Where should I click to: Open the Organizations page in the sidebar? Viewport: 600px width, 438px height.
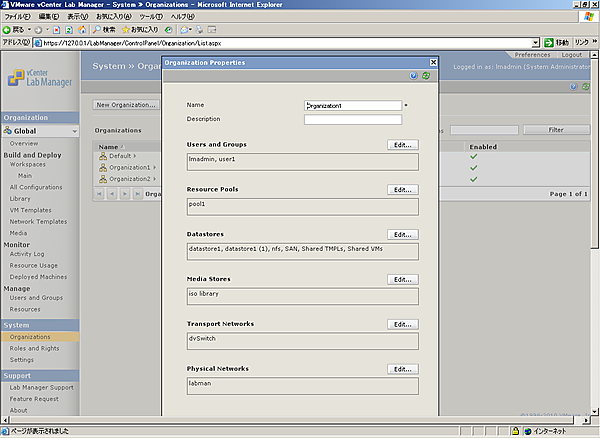[x=30, y=337]
